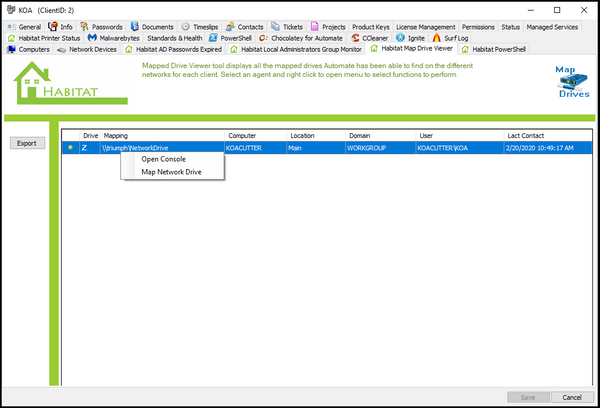
Task: Minimize the KOA window
Action: pos(530,10)
